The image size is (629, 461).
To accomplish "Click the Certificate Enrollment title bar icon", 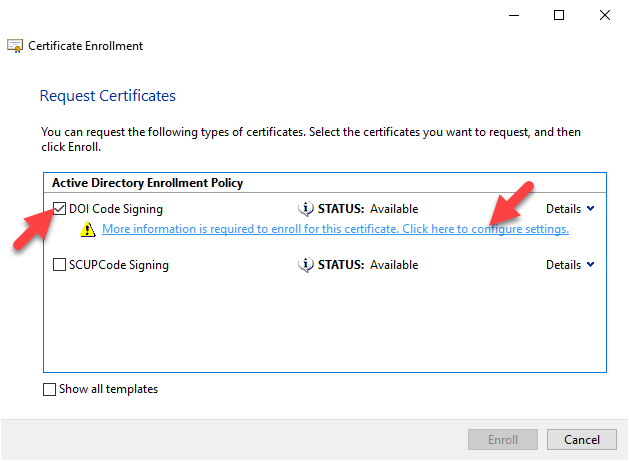I will click(x=15, y=46).
